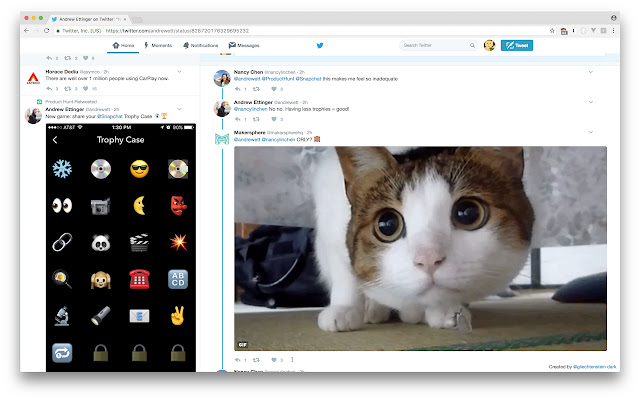This screenshot has height=400, width=640.
Task: Click the search magnifier icon
Action: point(472,45)
